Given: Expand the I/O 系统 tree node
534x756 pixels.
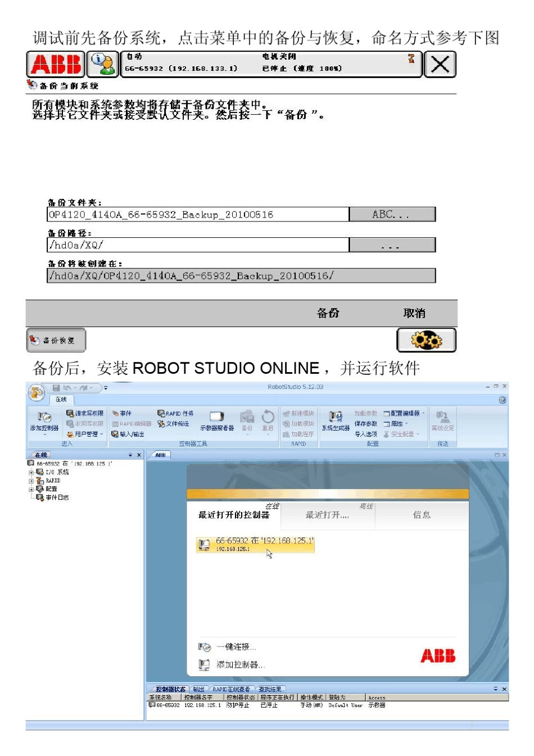Looking at the screenshot, I should pos(31,473).
